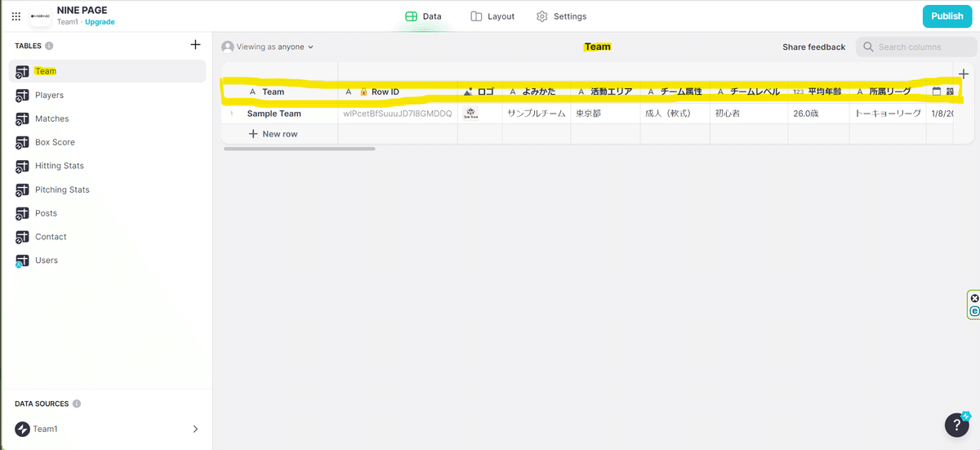Select the Contact table
The height and width of the screenshot is (450, 980).
pyautogui.click(x=107, y=237)
